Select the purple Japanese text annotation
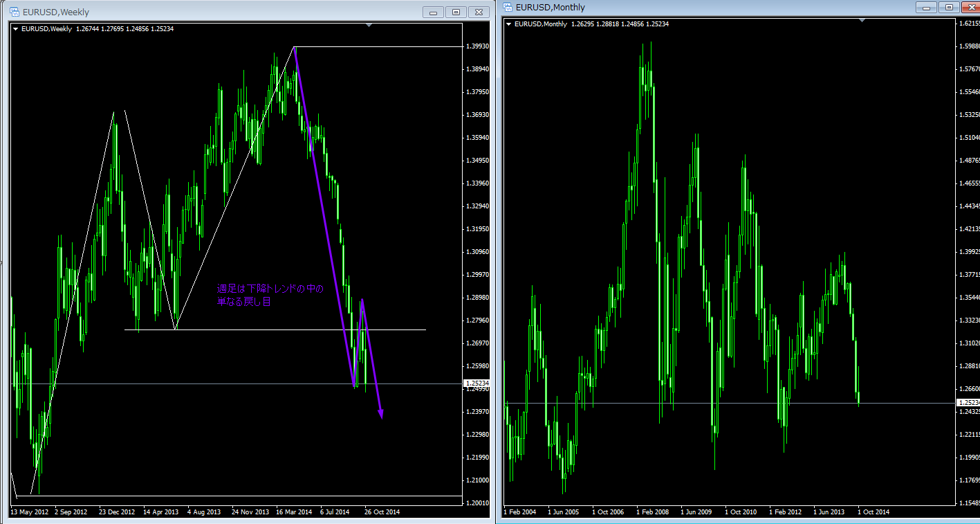The width and height of the screenshot is (980, 524). (270, 295)
